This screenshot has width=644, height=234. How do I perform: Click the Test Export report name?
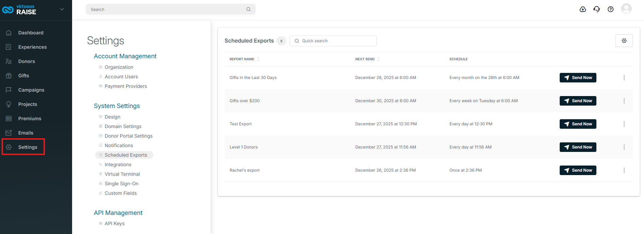click(240, 124)
